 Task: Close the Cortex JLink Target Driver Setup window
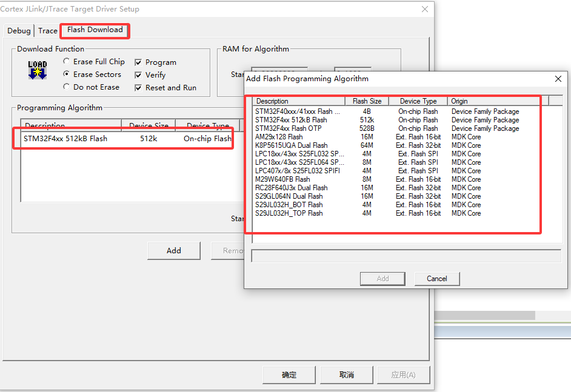[x=424, y=9]
